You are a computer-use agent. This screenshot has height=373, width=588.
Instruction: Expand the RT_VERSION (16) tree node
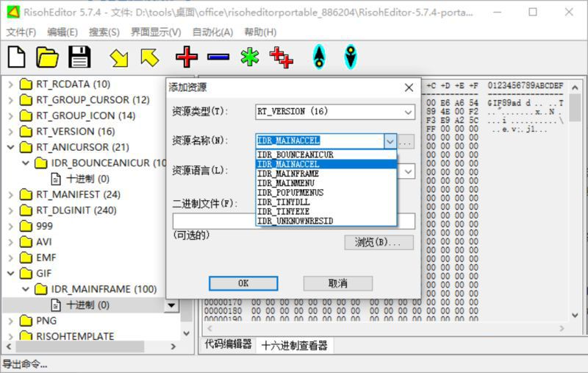click(11, 132)
